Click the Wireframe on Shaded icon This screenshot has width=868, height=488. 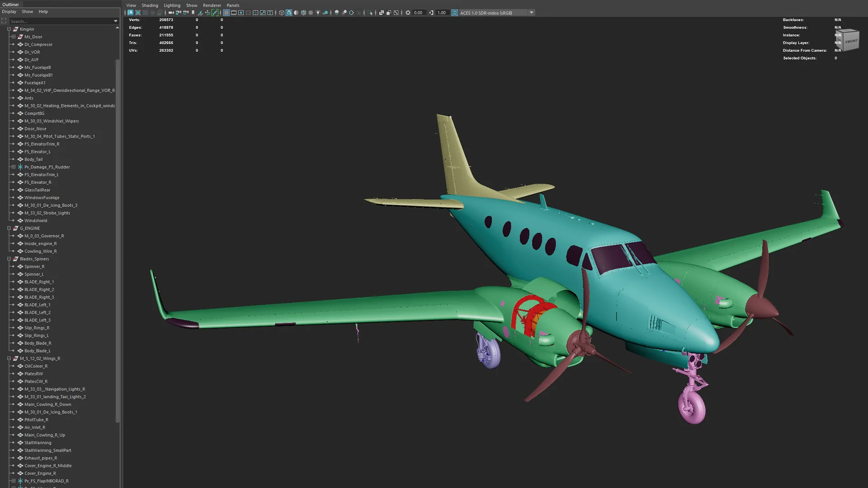303,13
